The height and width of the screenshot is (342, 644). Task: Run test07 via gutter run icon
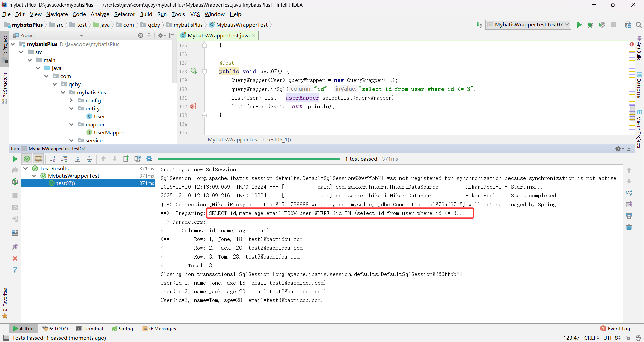click(x=194, y=71)
